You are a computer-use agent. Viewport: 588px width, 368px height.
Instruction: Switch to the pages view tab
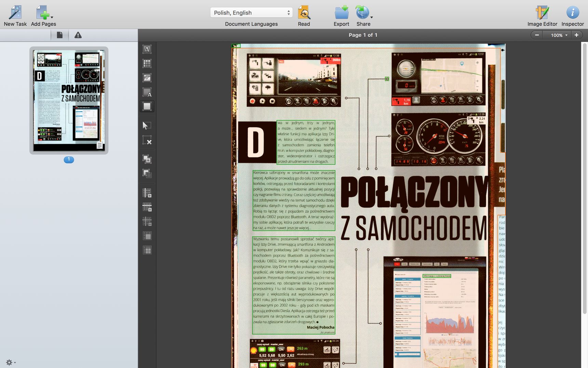click(59, 35)
